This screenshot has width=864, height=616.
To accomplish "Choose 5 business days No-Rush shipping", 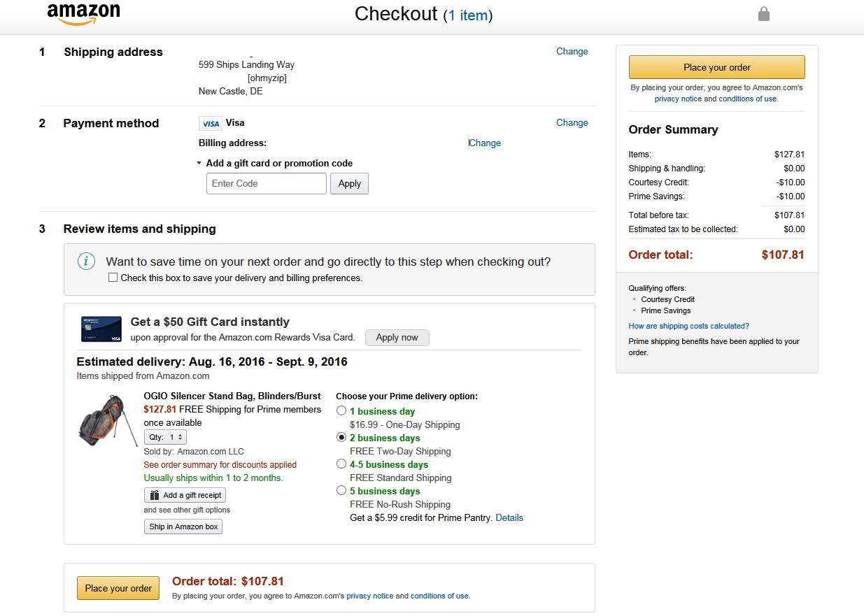I will (x=341, y=491).
